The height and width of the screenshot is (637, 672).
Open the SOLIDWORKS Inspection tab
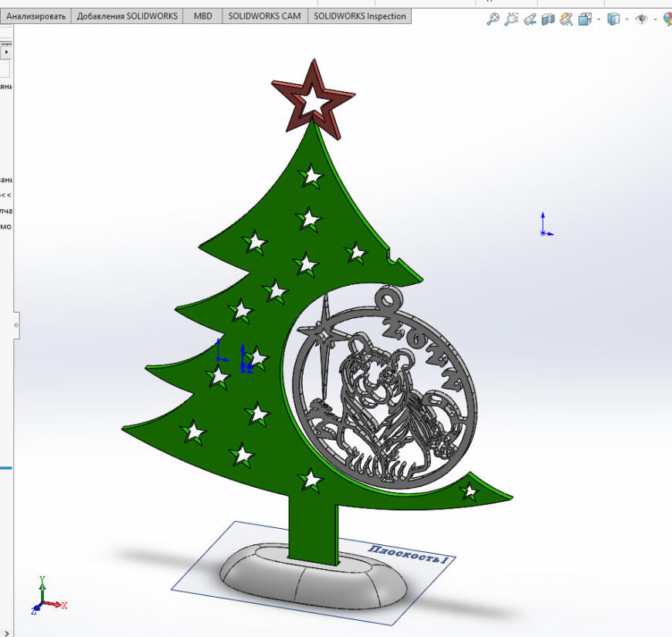point(360,16)
